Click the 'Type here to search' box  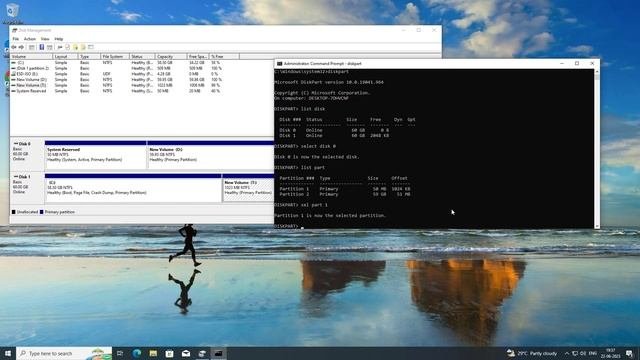click(x=64, y=353)
